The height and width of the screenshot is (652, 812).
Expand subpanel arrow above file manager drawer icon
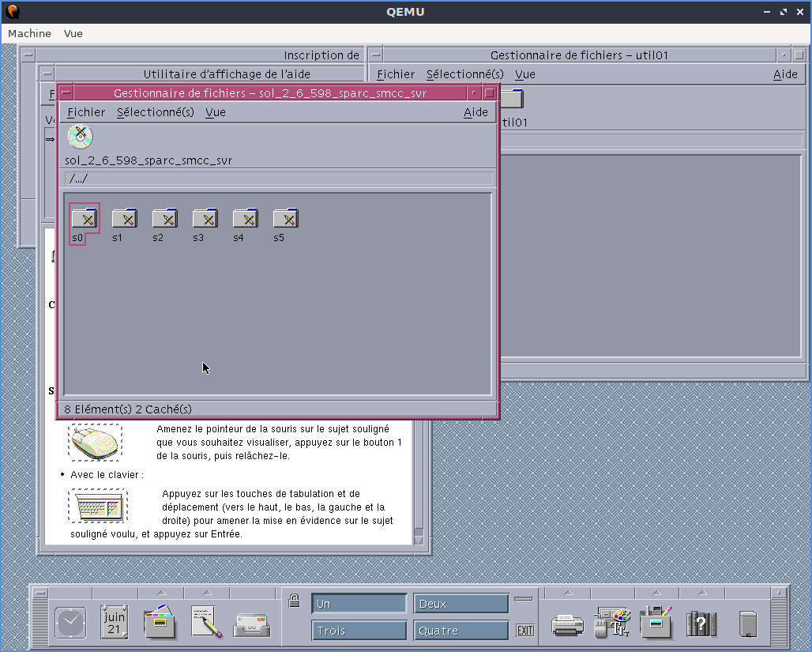162,593
